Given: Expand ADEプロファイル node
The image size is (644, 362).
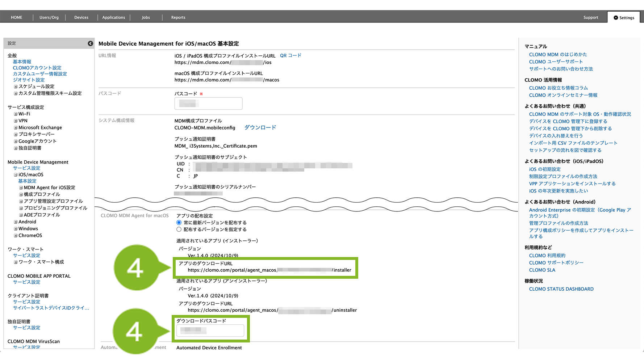Looking at the screenshot, I should [x=21, y=215].
